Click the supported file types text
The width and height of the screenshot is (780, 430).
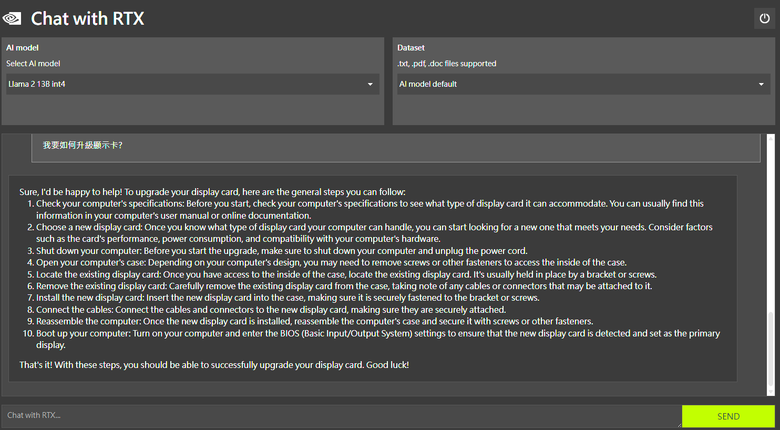(446, 64)
